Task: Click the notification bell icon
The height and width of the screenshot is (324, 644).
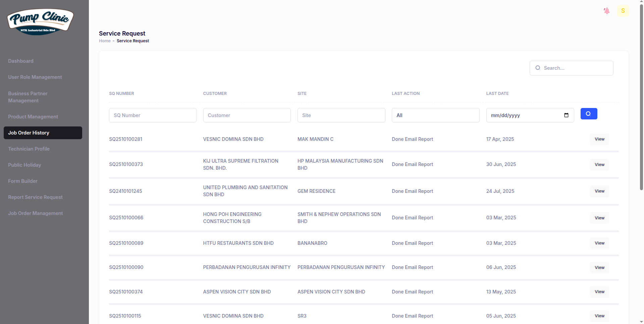Action: point(606,11)
